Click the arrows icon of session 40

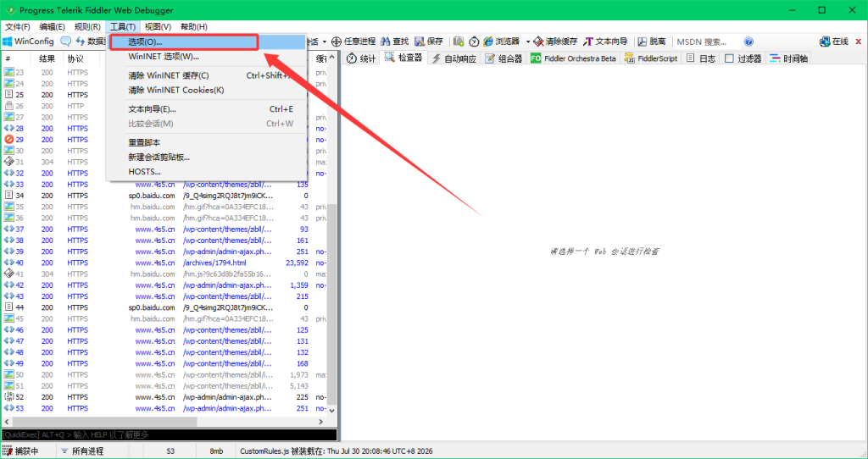click(x=8, y=263)
